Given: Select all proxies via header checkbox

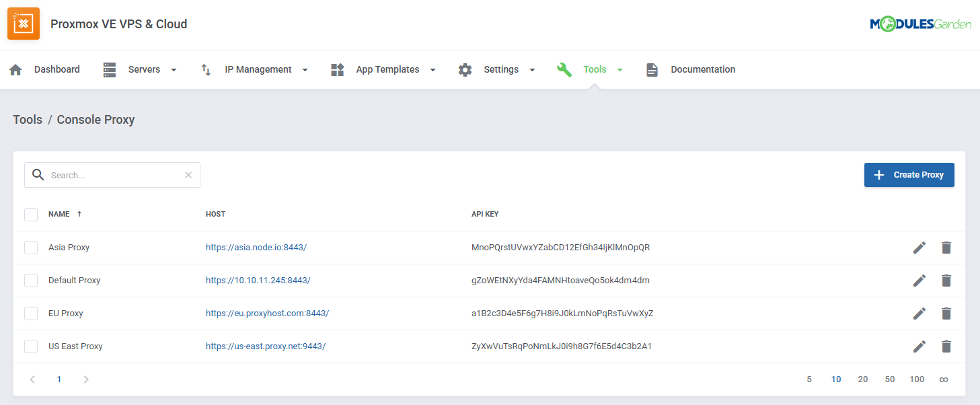Looking at the screenshot, I should coord(31,214).
